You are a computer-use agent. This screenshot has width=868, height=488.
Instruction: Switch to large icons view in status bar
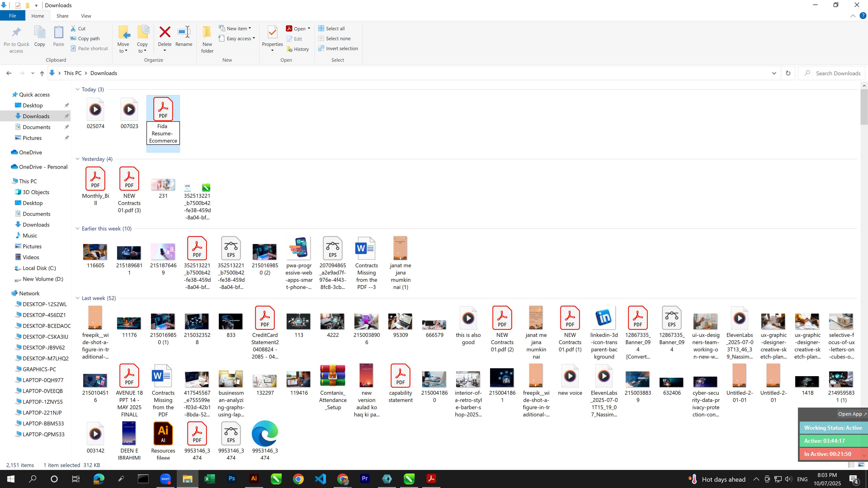click(861, 465)
